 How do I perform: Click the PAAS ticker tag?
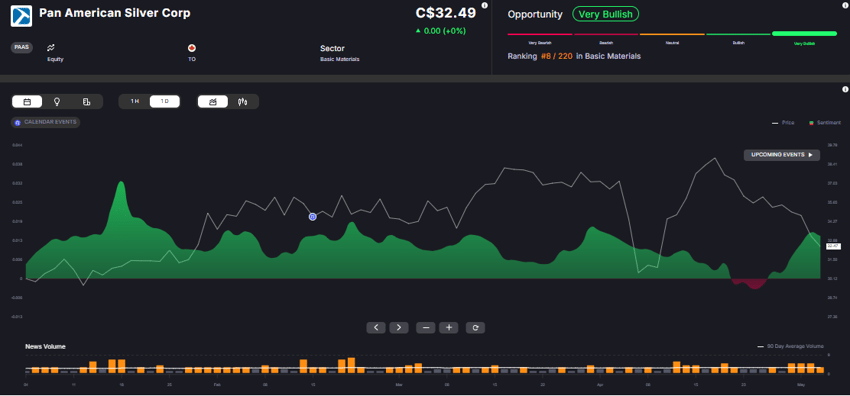click(22, 48)
